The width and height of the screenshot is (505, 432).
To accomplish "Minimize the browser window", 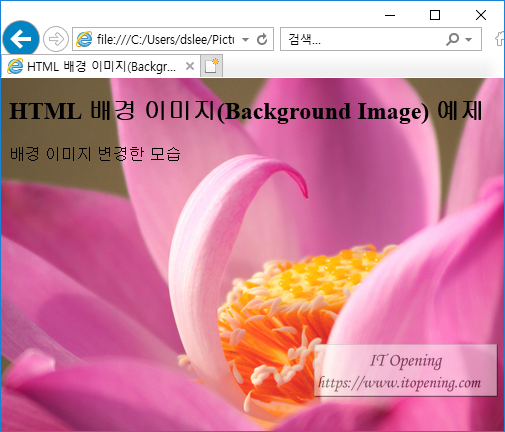I will coord(390,15).
